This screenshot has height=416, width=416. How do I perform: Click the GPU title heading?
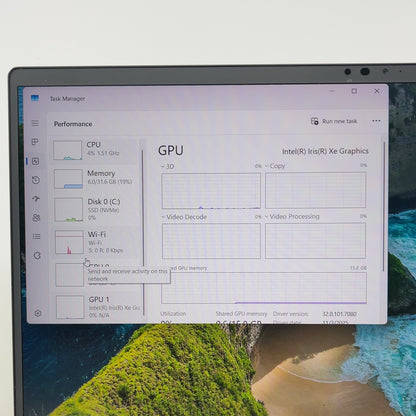pyautogui.click(x=171, y=150)
